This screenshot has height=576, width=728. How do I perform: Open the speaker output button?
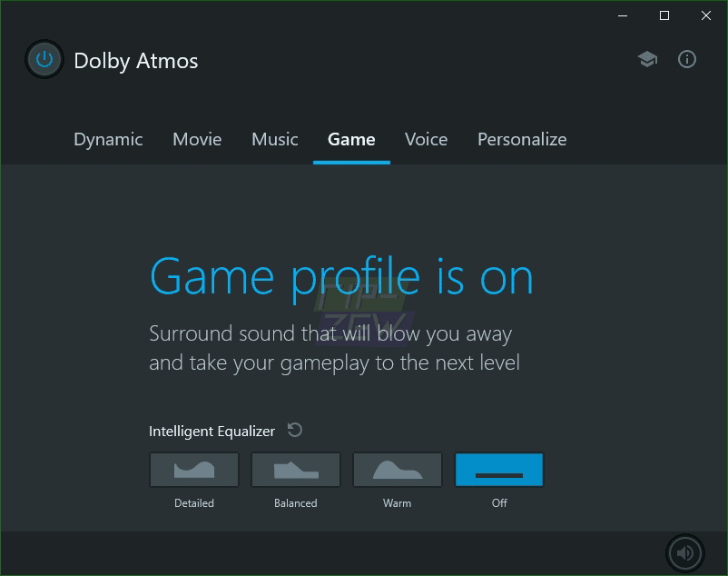pyautogui.click(x=685, y=552)
